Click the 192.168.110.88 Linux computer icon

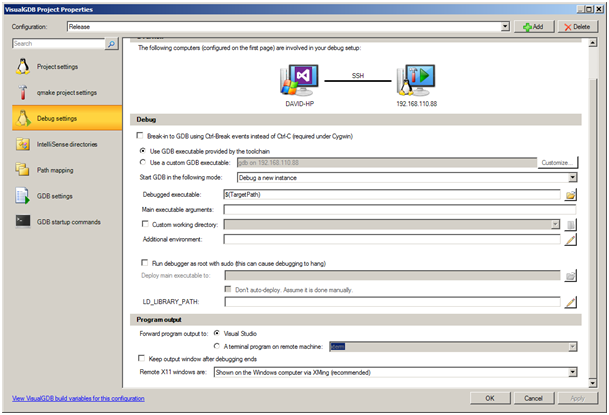416,80
